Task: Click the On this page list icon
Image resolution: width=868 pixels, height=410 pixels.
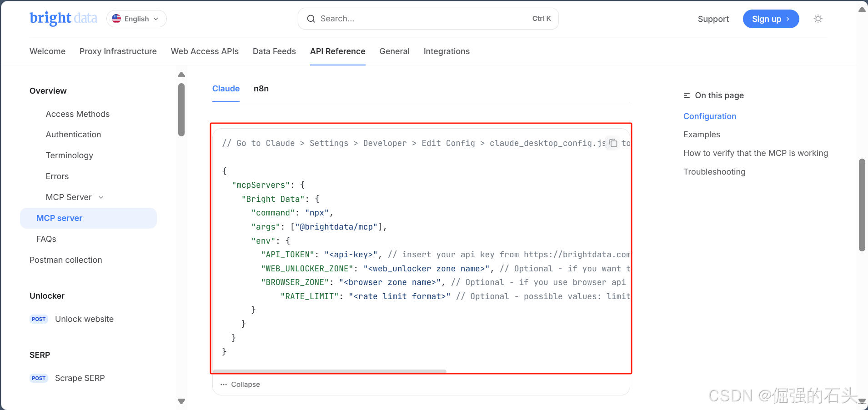Action: click(687, 95)
